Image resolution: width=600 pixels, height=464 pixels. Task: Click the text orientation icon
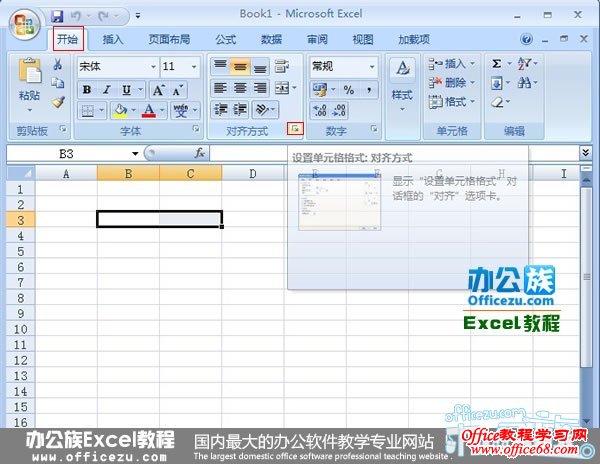pos(262,109)
